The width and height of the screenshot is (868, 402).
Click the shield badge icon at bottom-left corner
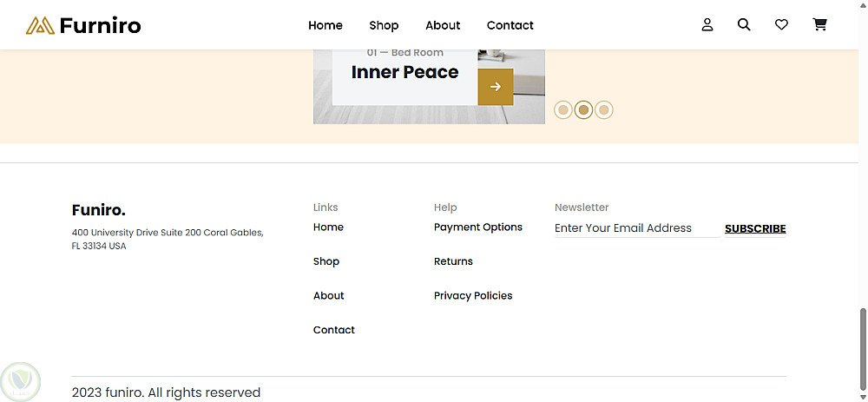19,379
